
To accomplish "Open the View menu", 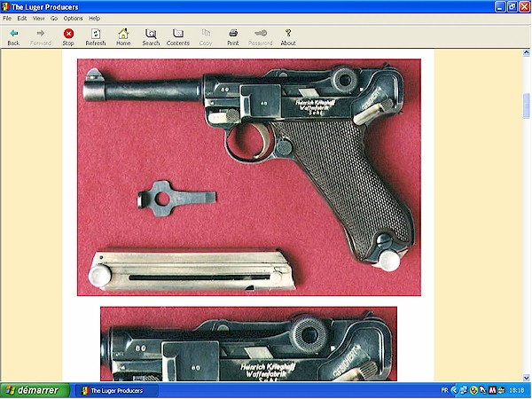I will pyautogui.click(x=38, y=19).
